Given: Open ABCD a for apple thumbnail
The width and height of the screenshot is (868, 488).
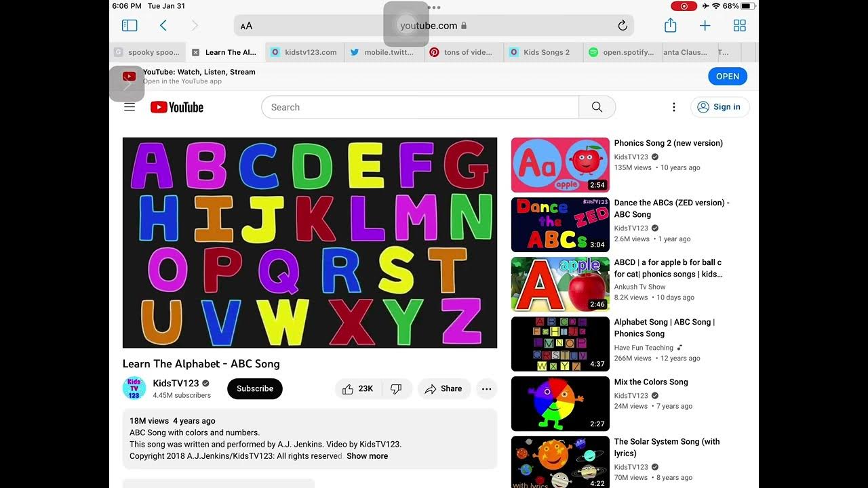Looking at the screenshot, I should tap(560, 285).
